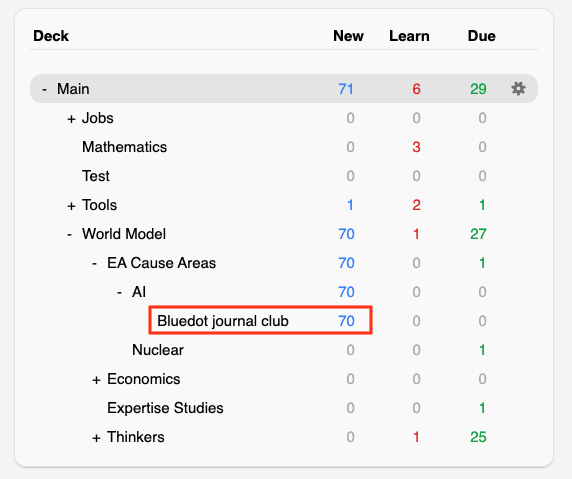
Task: Expand the Jobs deck
Action: click(71, 119)
